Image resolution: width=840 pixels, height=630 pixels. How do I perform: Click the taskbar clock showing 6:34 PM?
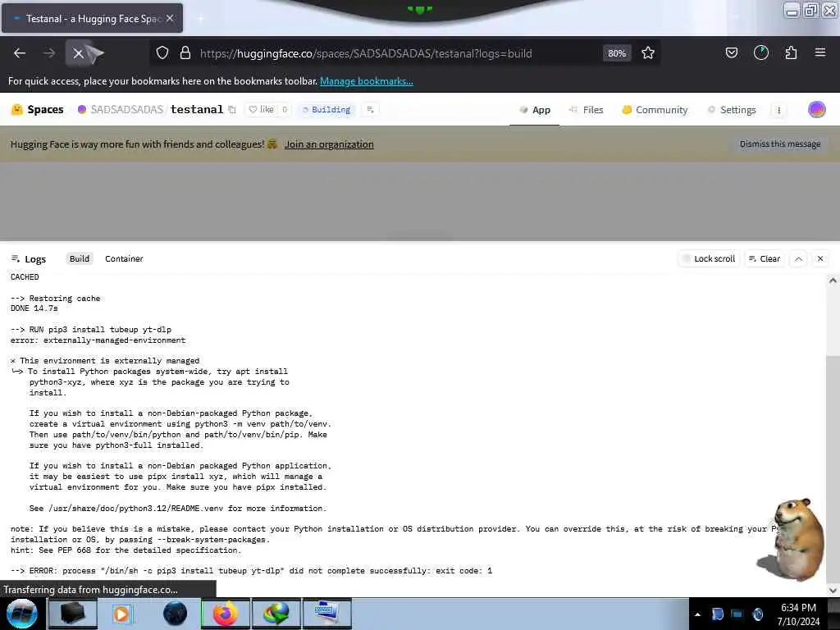pos(798,614)
